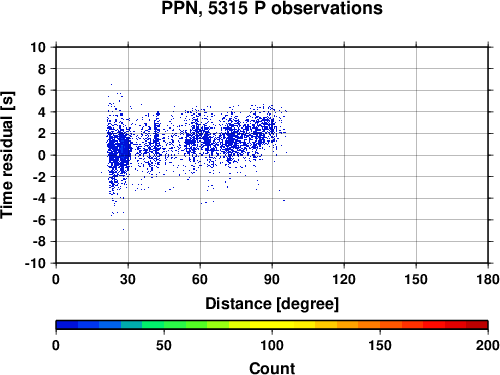Click y-axis tick label '-4'
The image size is (500, 375).
coord(39,199)
